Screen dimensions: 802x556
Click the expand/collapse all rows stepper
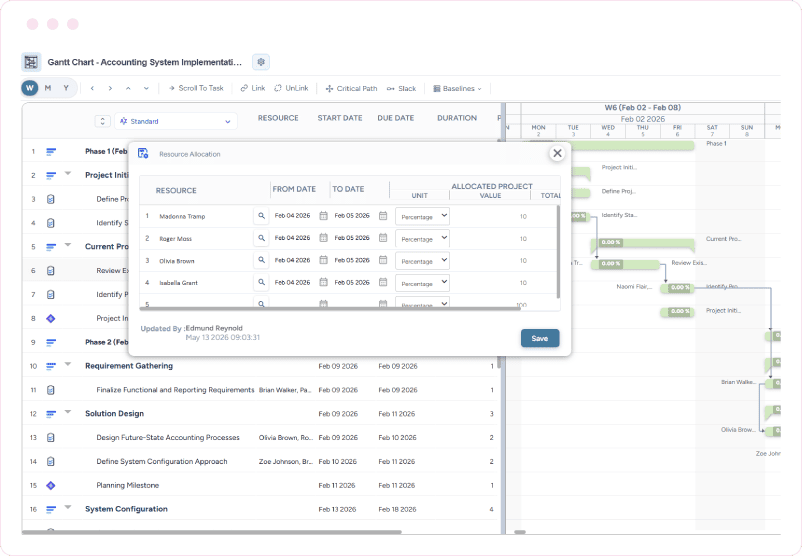click(x=102, y=121)
